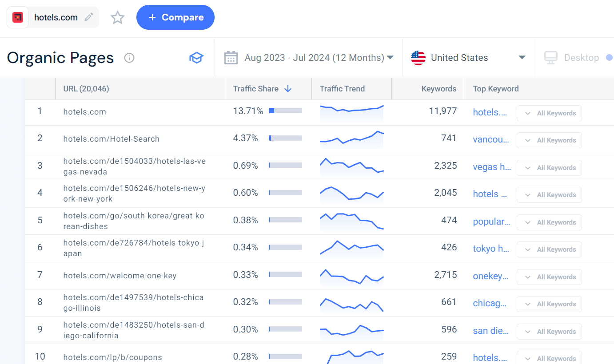
Task: Expand All Keywords for the hotels.com row
Action: coord(549,113)
